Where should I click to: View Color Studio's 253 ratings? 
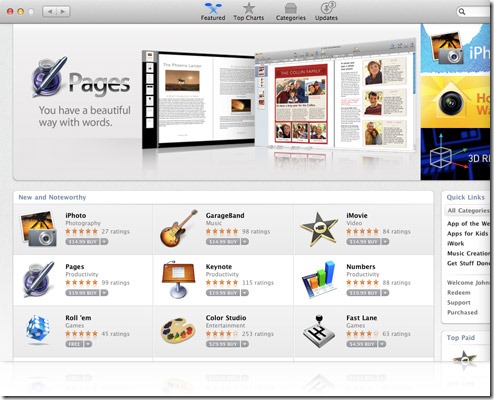point(258,334)
